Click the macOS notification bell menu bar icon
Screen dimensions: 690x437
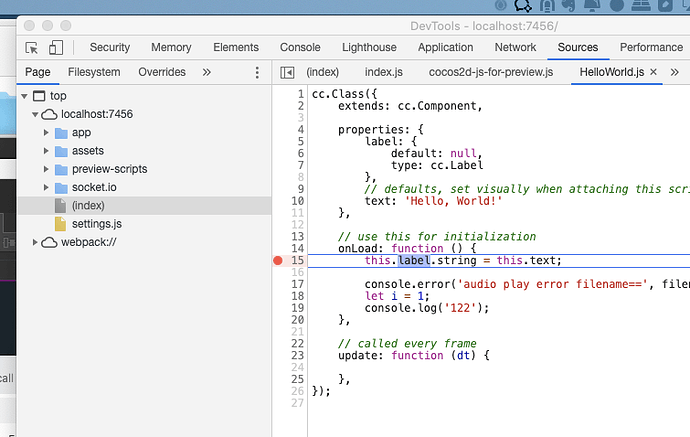point(592,5)
